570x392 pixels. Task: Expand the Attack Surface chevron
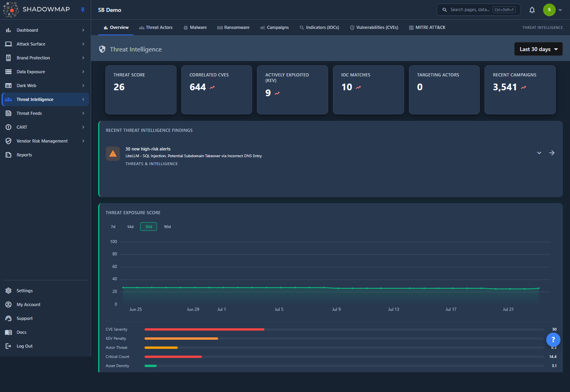click(83, 44)
